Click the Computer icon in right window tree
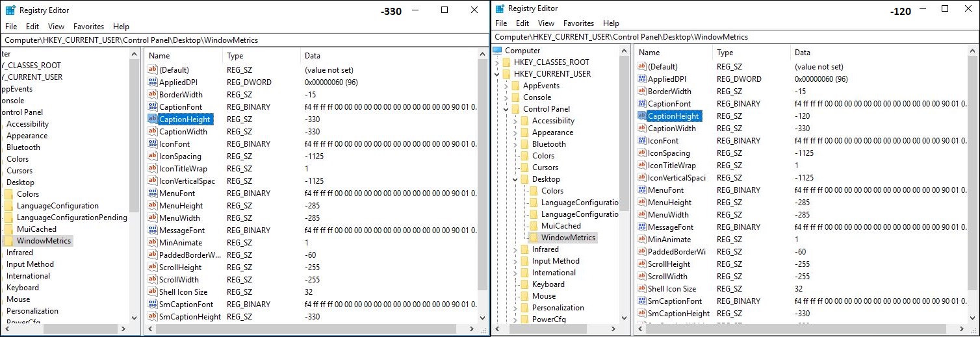The width and height of the screenshot is (980, 337). (498, 50)
